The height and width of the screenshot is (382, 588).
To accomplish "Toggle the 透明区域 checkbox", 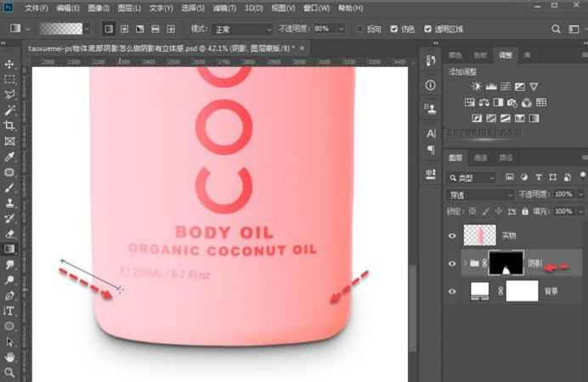I will pos(427,29).
